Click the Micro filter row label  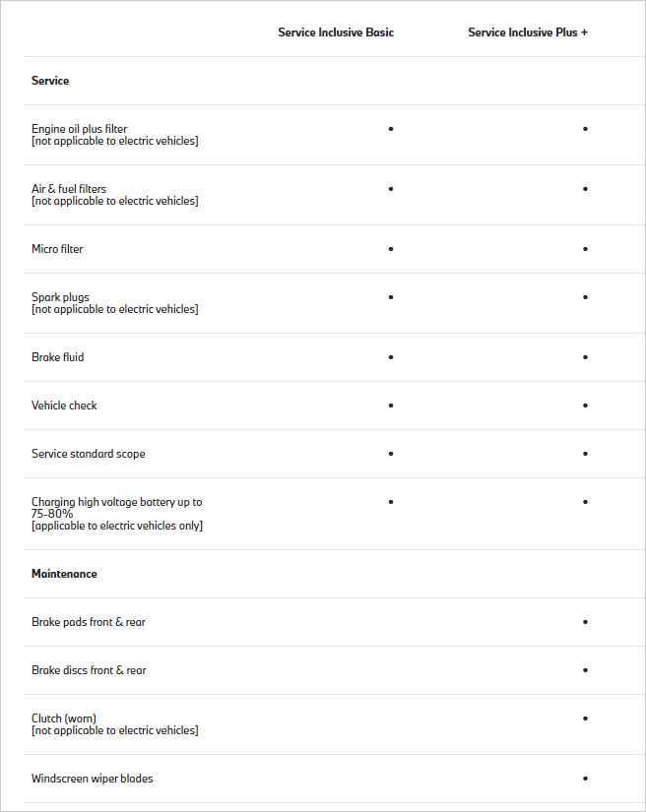57,249
